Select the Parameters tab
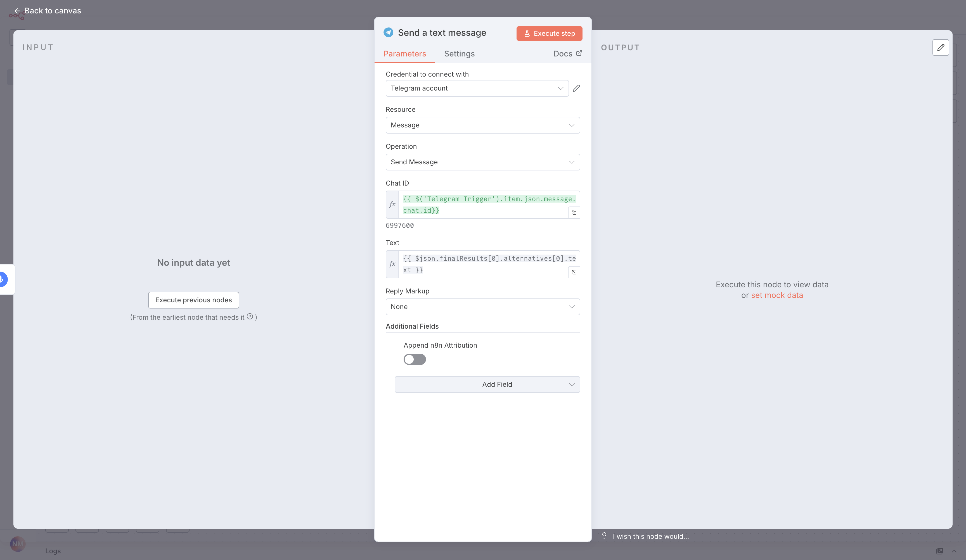 [404, 54]
